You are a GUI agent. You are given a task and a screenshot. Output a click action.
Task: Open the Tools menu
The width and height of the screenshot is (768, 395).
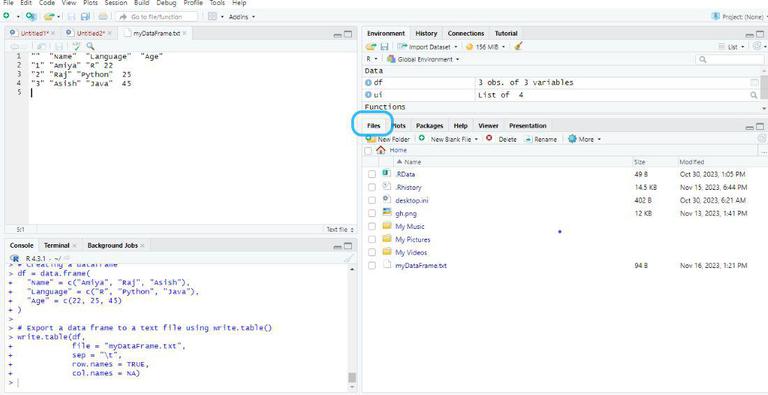tap(217, 3)
